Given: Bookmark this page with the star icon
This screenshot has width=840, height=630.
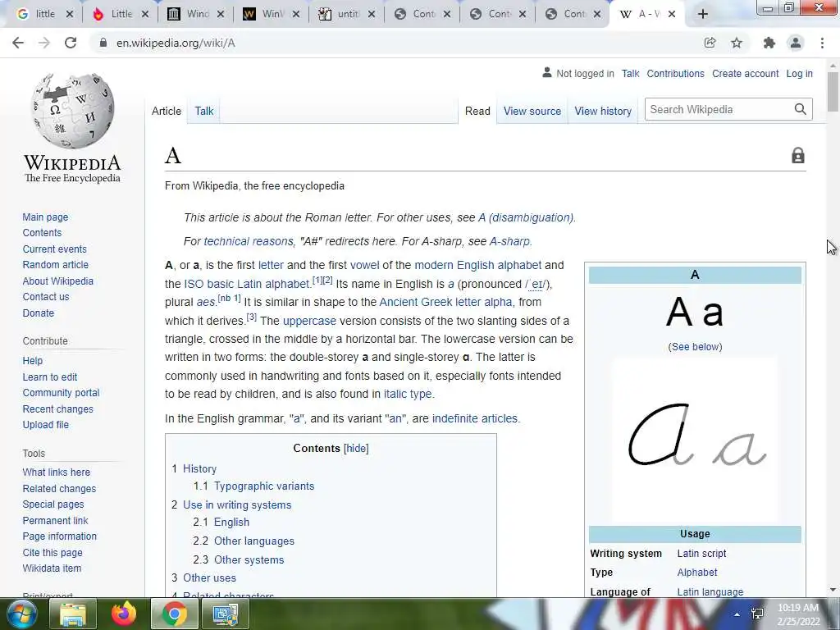Looking at the screenshot, I should click(737, 43).
